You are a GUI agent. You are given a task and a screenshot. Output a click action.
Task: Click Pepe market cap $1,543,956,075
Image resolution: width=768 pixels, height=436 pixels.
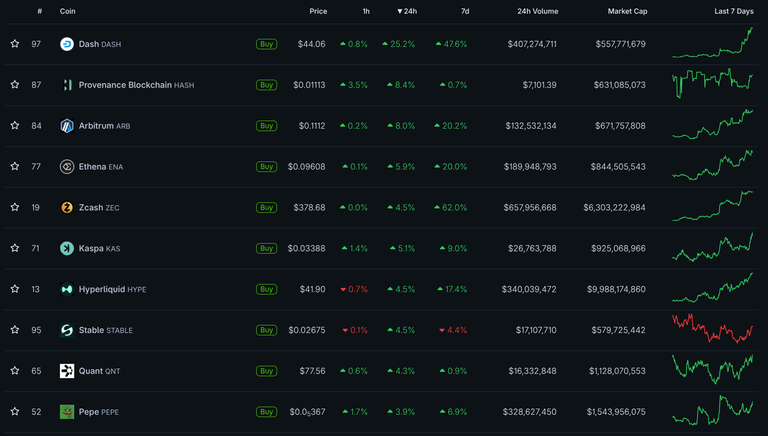point(617,412)
